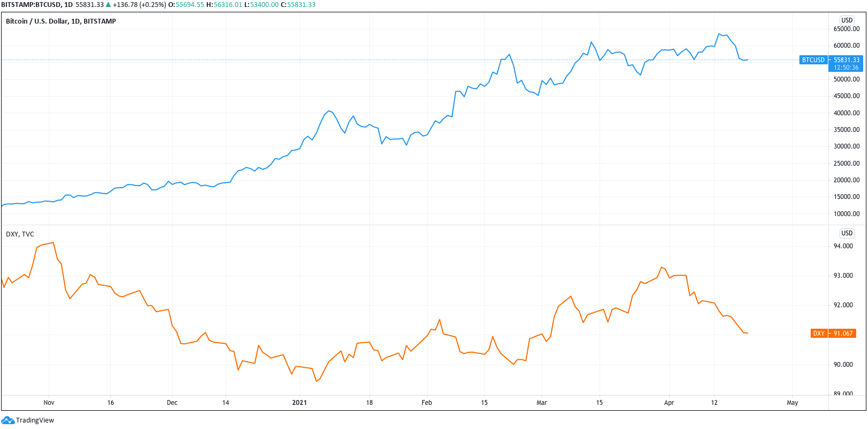868x429 pixels.
Task: Select the DXY, TVC legend label
Action: tap(20, 234)
